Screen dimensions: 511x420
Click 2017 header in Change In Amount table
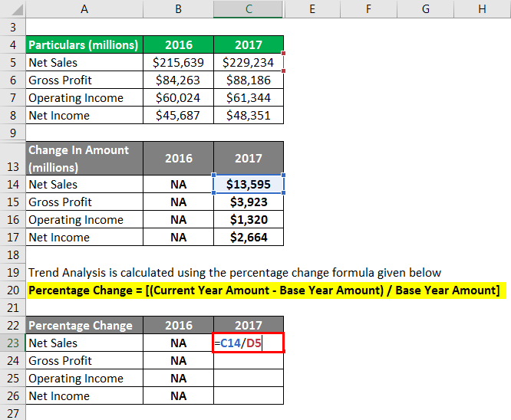click(249, 158)
